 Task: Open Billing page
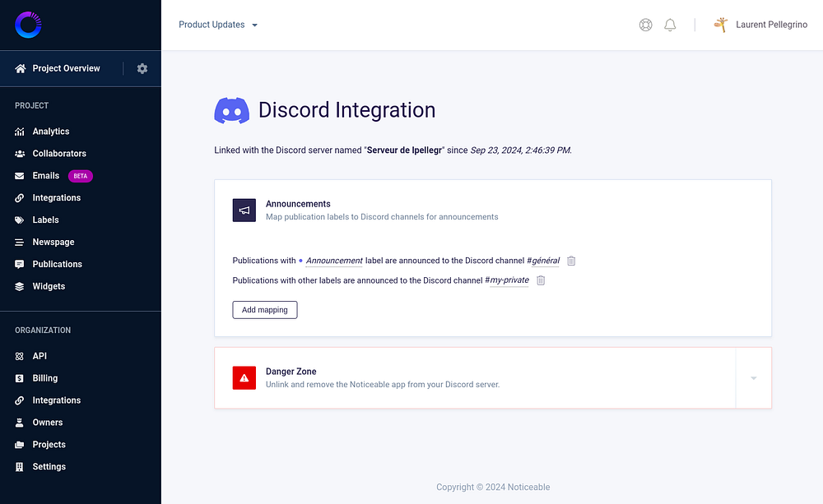tap(45, 378)
